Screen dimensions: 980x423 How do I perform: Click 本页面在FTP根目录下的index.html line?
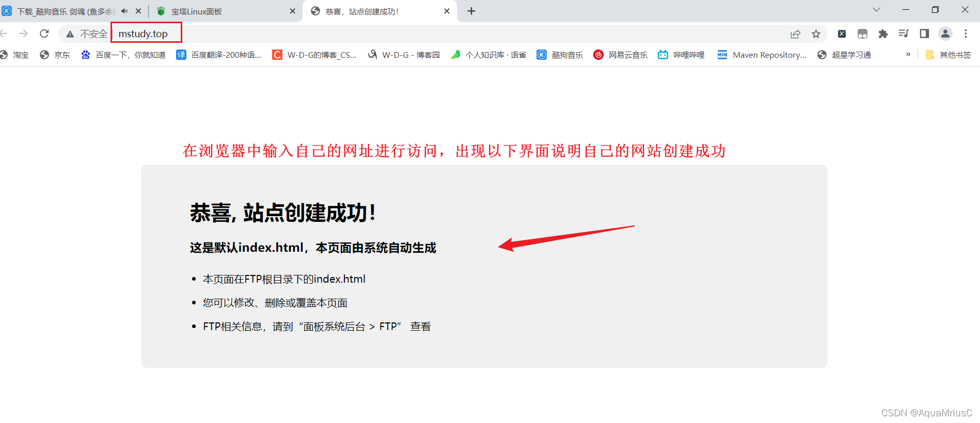[x=284, y=279]
